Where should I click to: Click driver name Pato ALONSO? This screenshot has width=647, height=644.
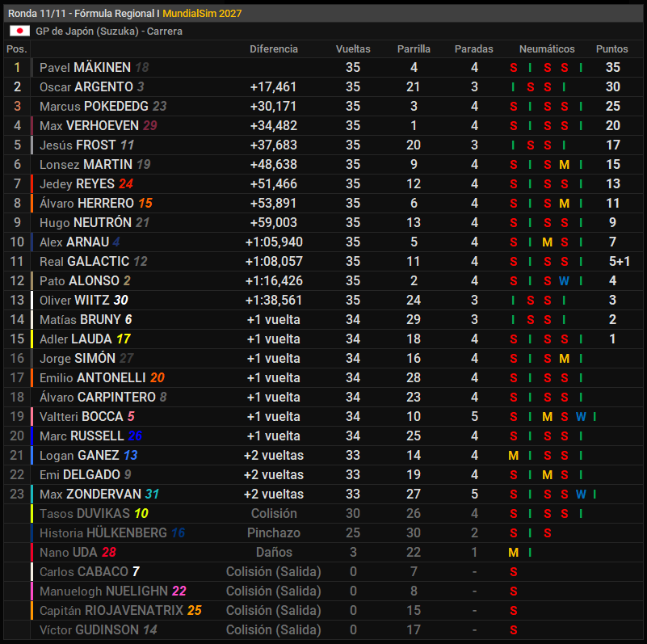pos(79,280)
